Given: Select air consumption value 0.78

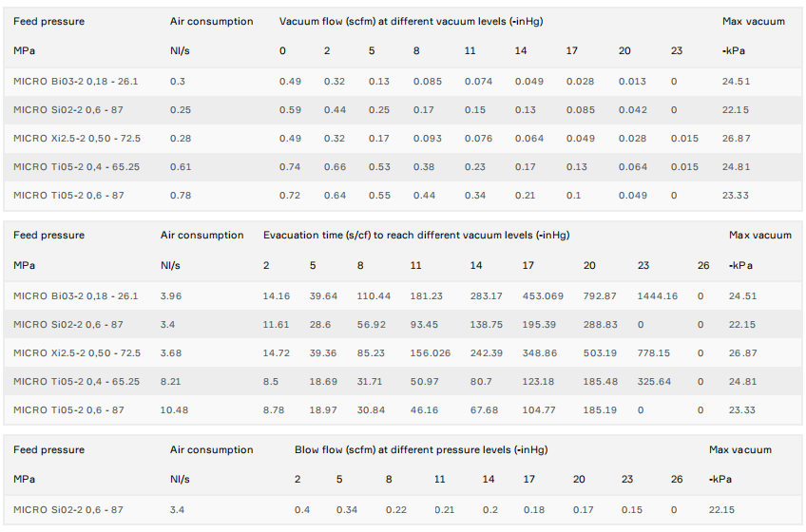Looking at the screenshot, I should (x=180, y=196).
